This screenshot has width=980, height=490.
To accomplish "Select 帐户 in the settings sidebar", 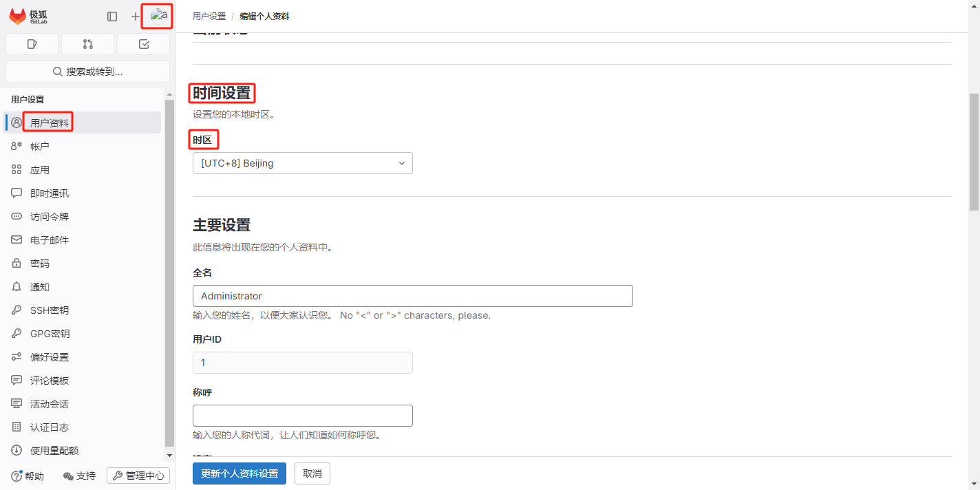I will click(40, 147).
